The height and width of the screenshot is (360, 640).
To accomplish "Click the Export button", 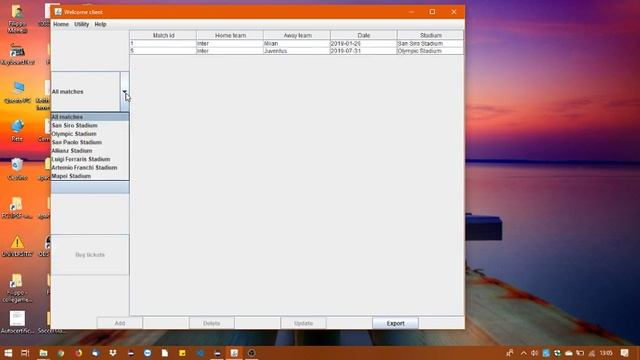I will coord(395,323).
